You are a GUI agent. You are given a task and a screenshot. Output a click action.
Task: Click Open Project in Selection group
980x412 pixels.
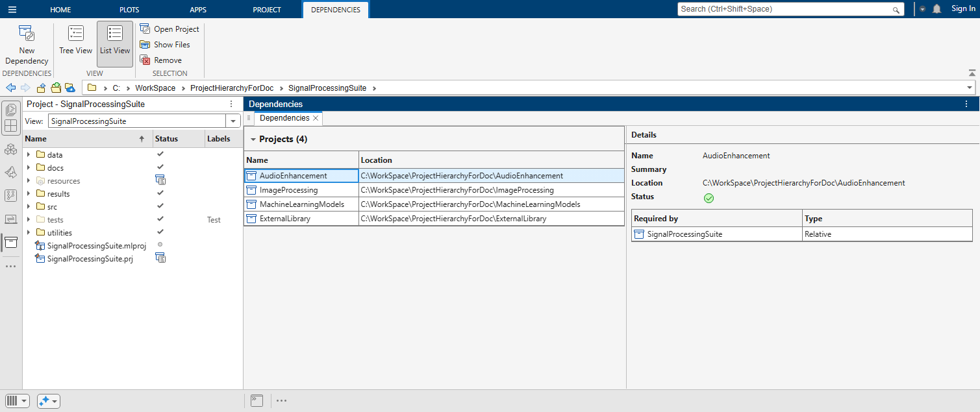click(170, 29)
